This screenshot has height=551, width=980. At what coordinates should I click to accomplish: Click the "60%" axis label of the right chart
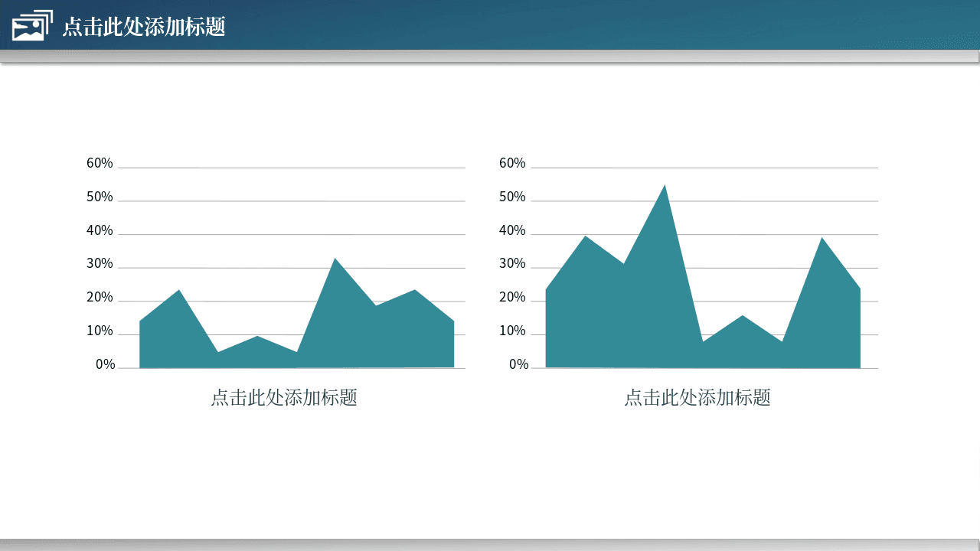click(512, 163)
